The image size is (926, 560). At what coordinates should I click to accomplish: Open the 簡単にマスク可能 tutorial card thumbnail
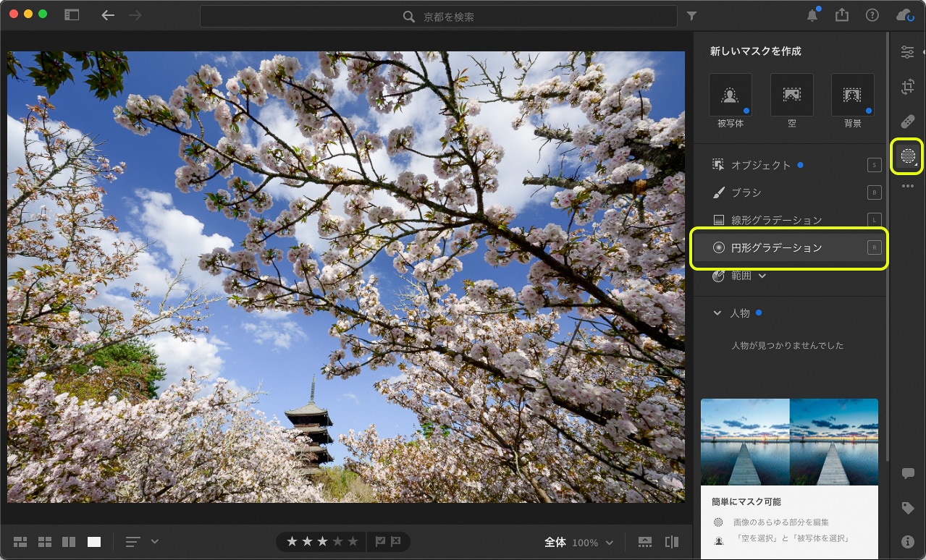789,442
